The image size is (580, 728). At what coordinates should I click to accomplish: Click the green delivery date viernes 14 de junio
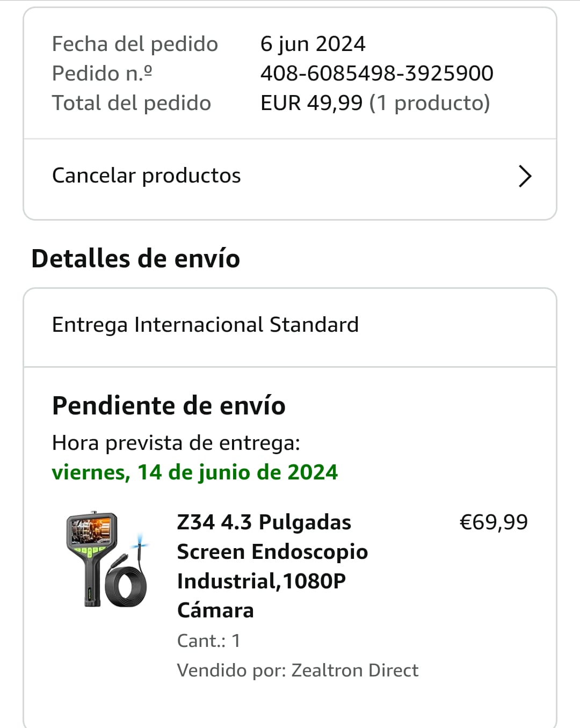tap(194, 472)
